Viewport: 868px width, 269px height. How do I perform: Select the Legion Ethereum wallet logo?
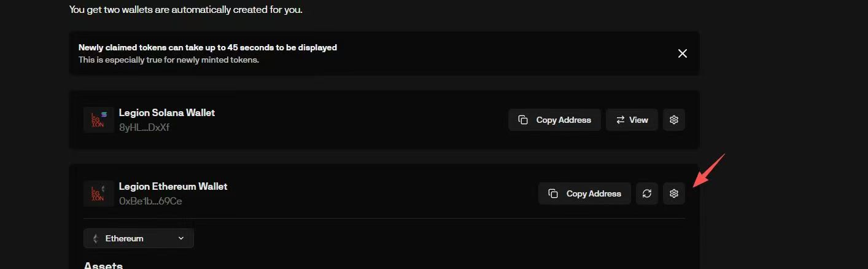(x=98, y=193)
